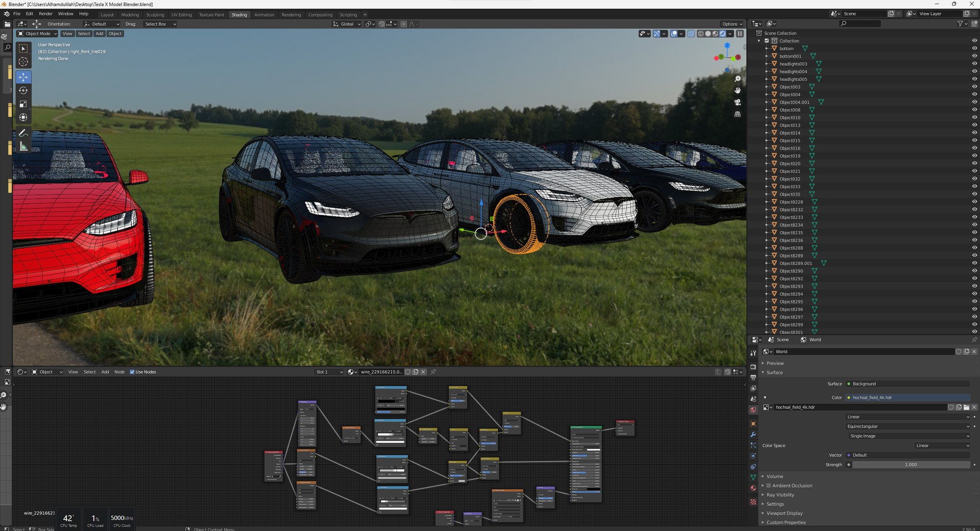Open hochsal_field_4k.hdr image folder icon
Screen dimensions: 980x531
966,407
